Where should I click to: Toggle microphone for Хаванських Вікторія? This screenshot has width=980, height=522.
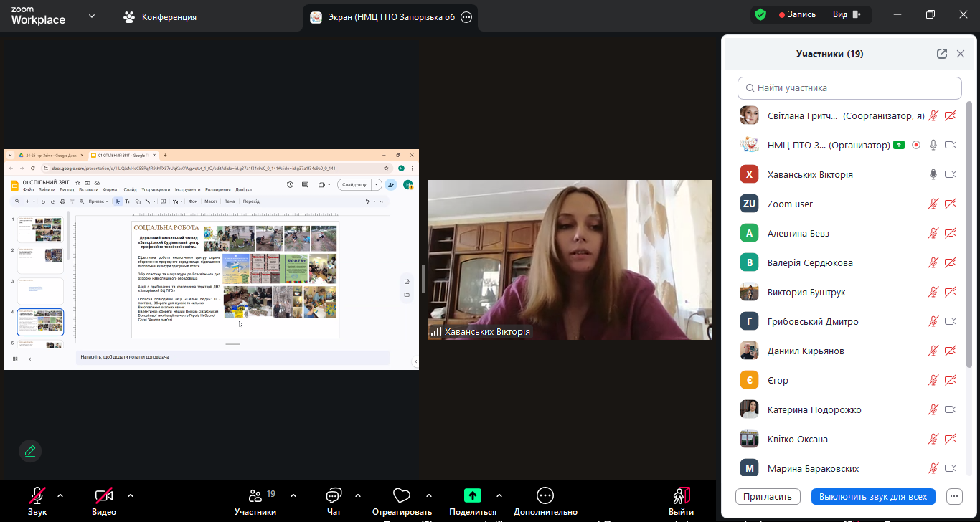(x=933, y=174)
